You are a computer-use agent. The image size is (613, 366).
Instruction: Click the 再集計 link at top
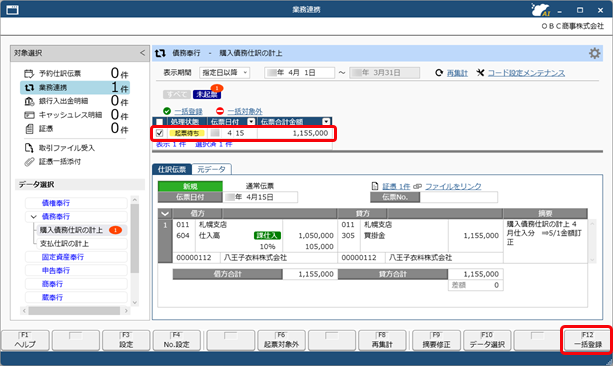457,73
